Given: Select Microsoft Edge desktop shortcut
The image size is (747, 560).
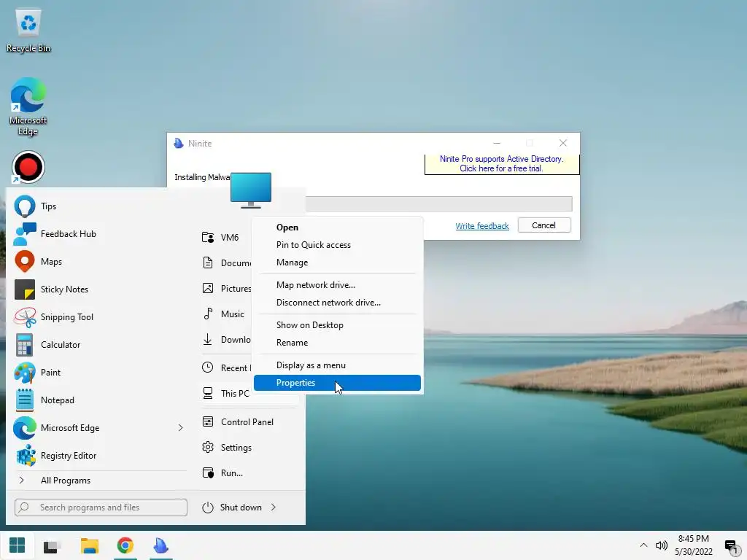Looking at the screenshot, I should [28, 106].
